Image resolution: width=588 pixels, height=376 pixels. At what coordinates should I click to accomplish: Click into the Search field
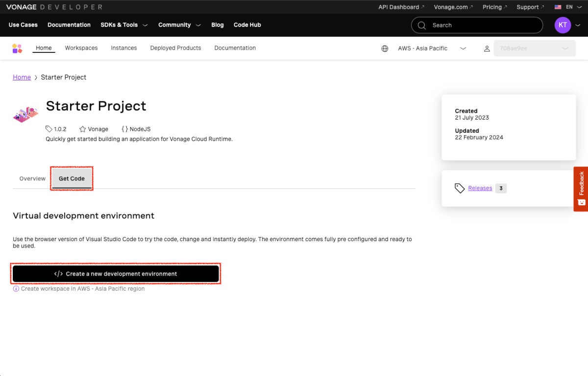477,25
